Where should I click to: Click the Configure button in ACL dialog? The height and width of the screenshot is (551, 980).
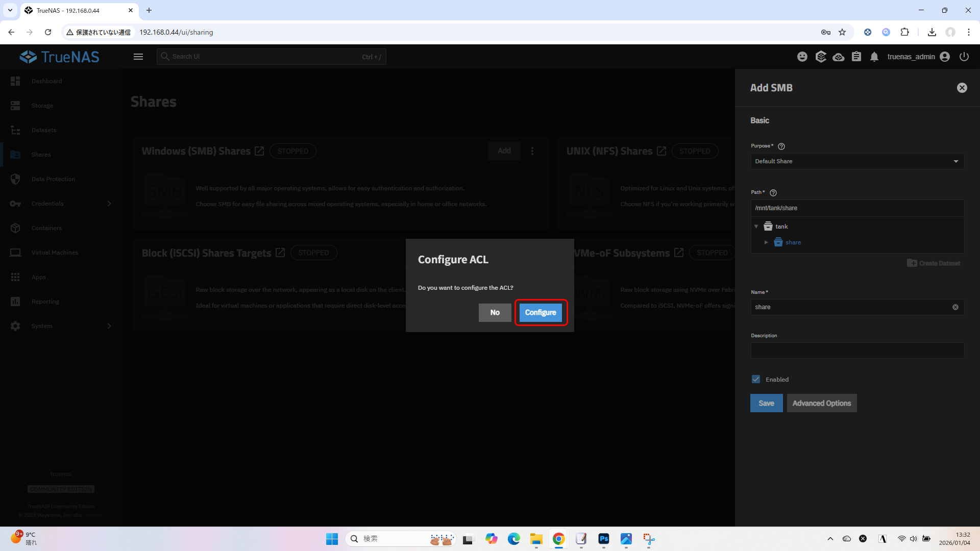(x=541, y=313)
